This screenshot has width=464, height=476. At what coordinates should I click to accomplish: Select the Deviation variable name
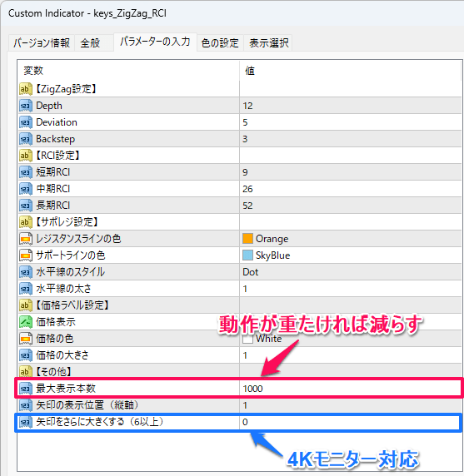coord(57,122)
